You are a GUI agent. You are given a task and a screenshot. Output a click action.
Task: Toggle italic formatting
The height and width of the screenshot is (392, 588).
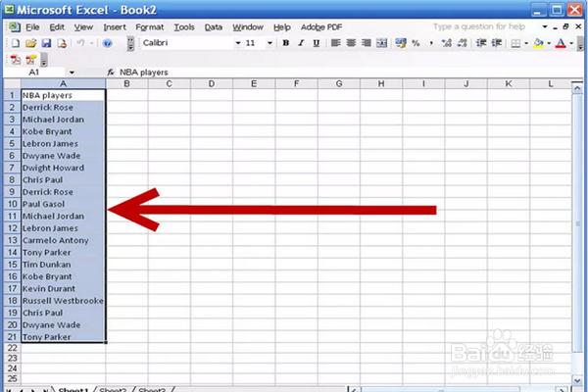point(301,43)
